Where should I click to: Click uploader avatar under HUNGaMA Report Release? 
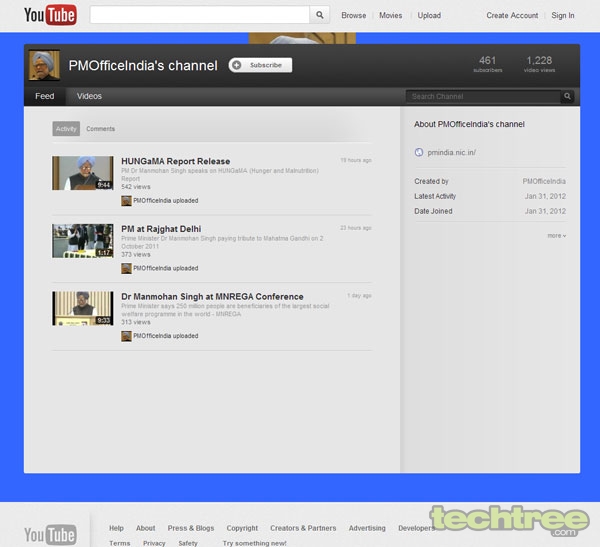pyautogui.click(x=126, y=201)
